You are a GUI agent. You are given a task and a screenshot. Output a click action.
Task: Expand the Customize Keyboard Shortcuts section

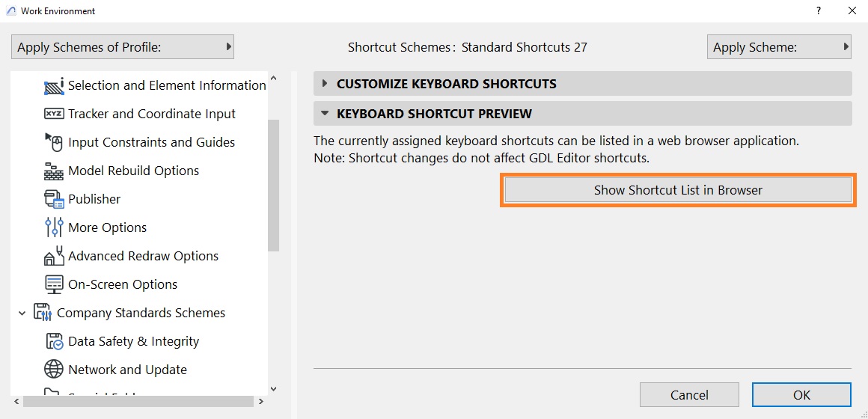[325, 84]
